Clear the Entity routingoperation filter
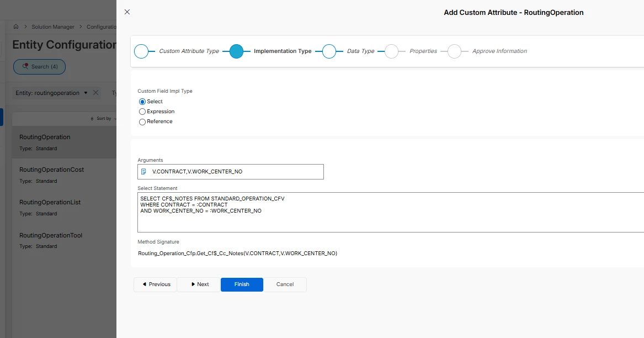The width and height of the screenshot is (644, 338). point(95,93)
